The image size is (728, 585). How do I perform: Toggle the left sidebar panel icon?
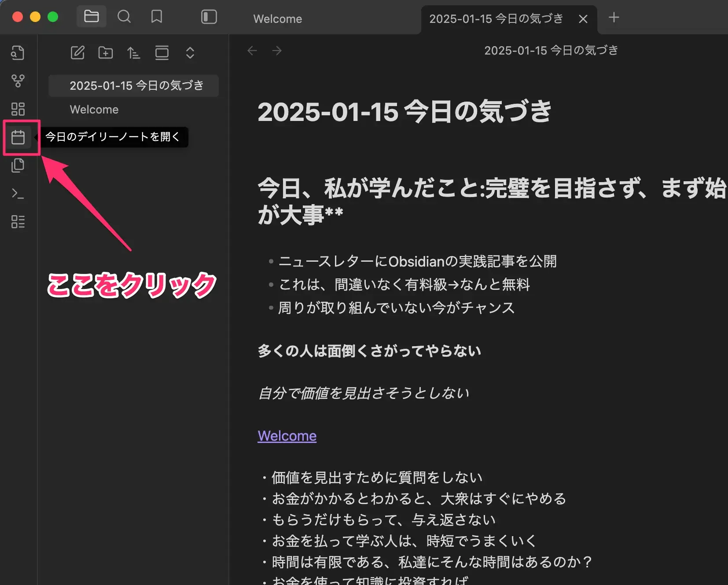click(x=209, y=17)
